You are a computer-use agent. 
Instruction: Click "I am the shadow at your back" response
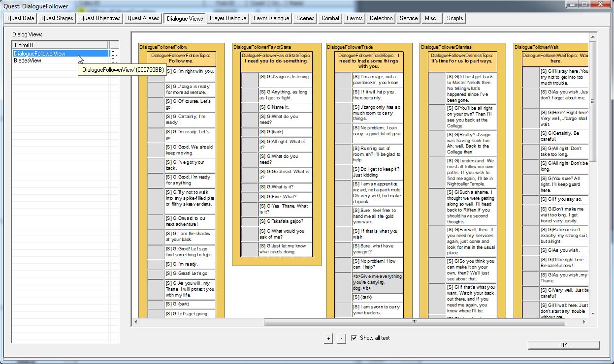tap(190, 237)
